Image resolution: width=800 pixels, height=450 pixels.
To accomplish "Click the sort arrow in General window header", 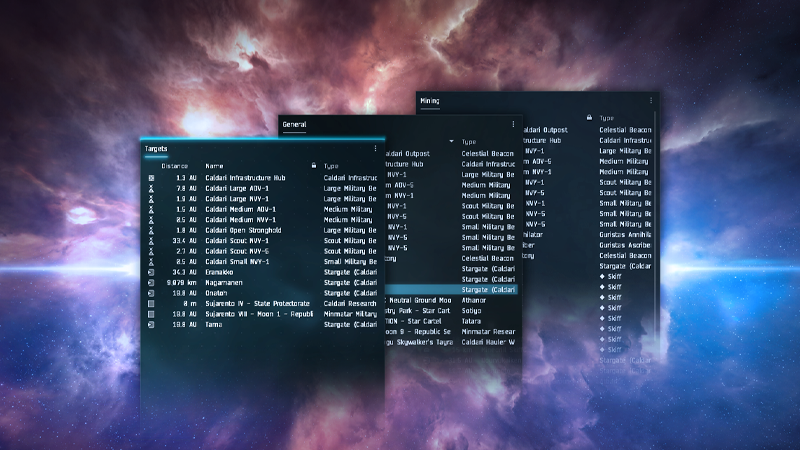I will [x=451, y=141].
